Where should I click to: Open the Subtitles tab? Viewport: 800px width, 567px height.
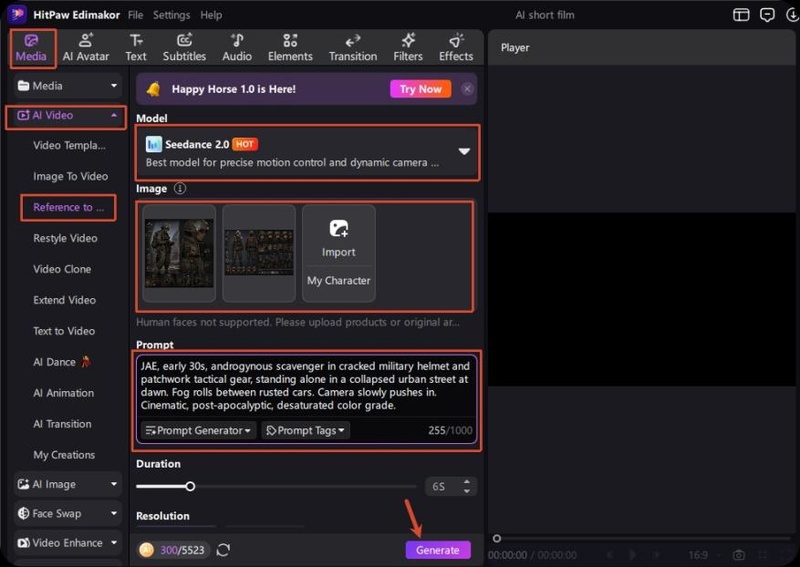[184, 48]
